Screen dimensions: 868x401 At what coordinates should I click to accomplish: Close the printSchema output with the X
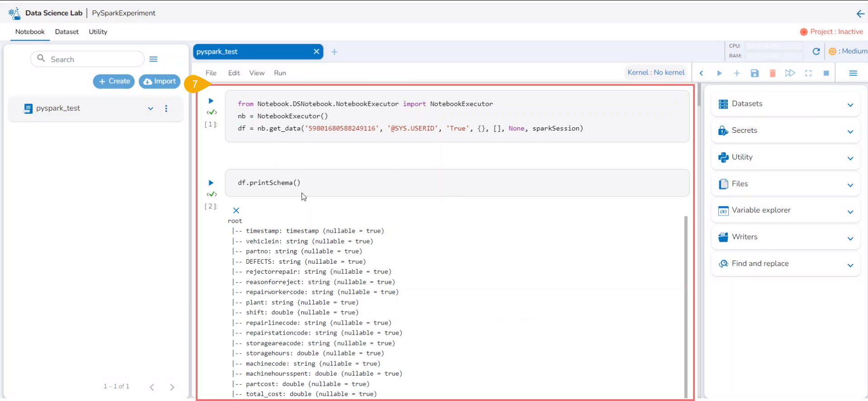point(236,210)
